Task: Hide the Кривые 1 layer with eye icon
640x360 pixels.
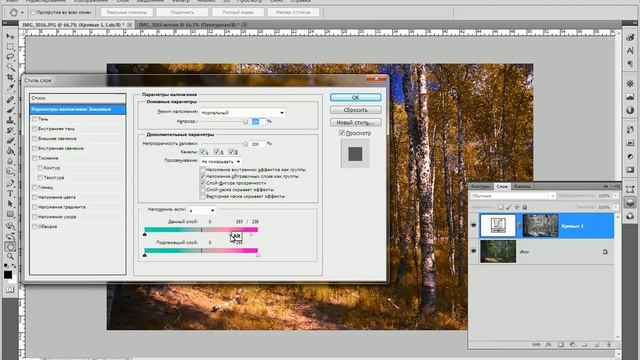Action: [x=473, y=225]
